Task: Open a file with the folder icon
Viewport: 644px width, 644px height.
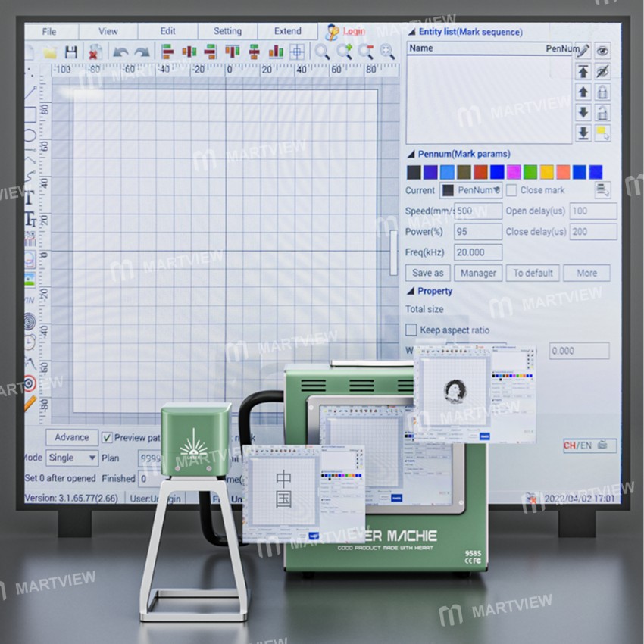Action: (49, 52)
